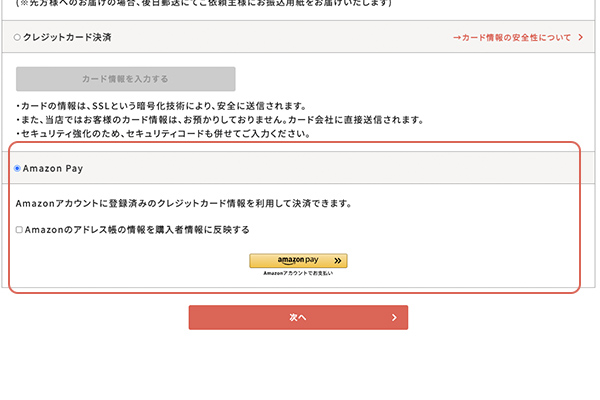Click the Amazonのアドレス帳の情報 checkbox label
This screenshot has width=600, height=400.
pyautogui.click(x=137, y=229)
